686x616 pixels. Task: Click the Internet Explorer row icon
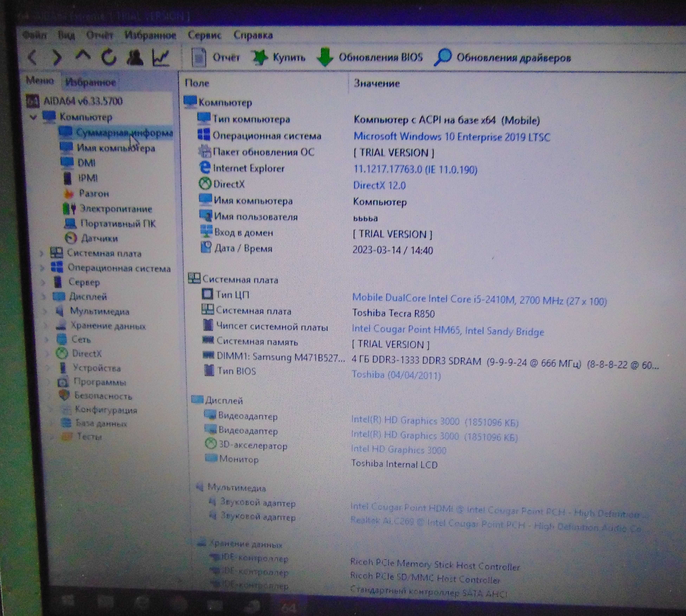(x=205, y=167)
